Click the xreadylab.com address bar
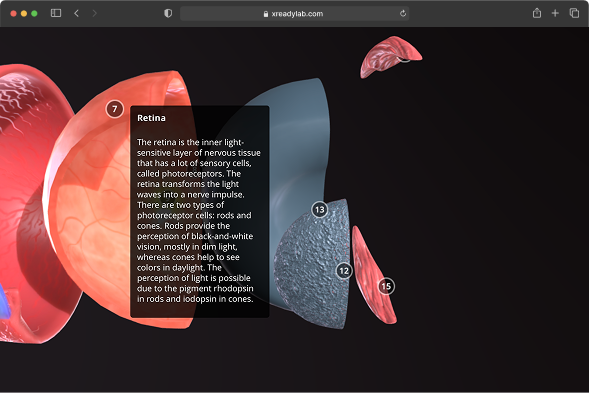Screen dimensions: 590x393 click(x=295, y=14)
